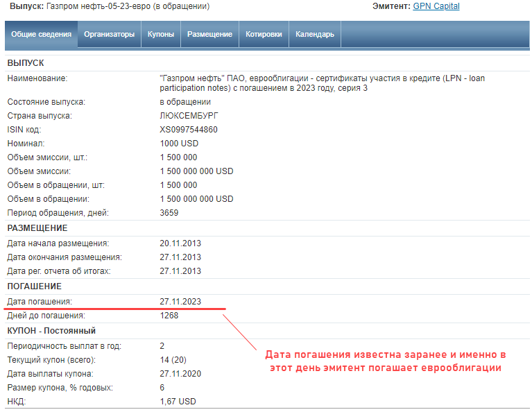Select coupon rate value 6
The image size is (532, 412).
(x=162, y=388)
